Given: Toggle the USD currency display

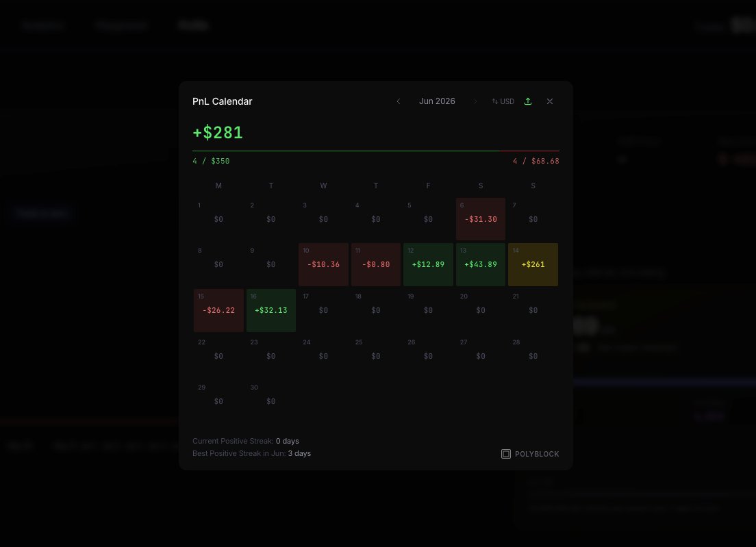Looking at the screenshot, I should click(x=503, y=101).
